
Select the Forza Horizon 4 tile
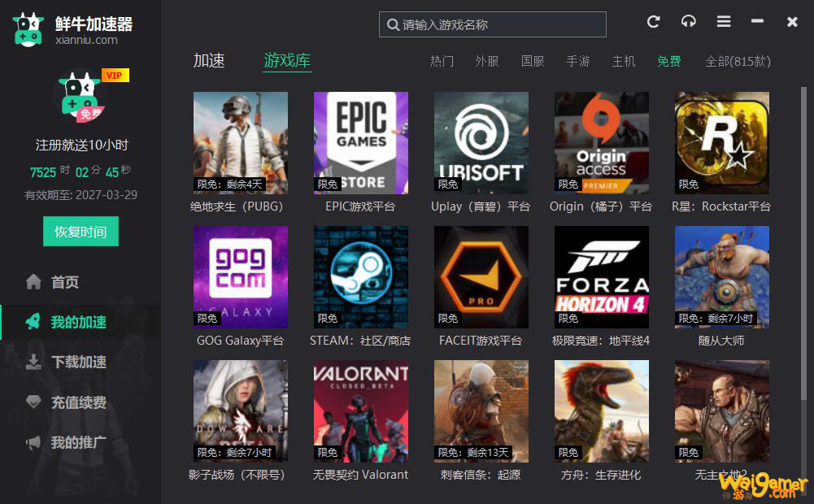[602, 276]
